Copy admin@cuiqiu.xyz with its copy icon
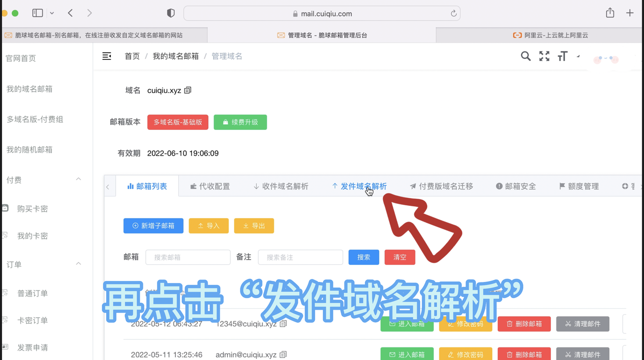 pos(283,354)
